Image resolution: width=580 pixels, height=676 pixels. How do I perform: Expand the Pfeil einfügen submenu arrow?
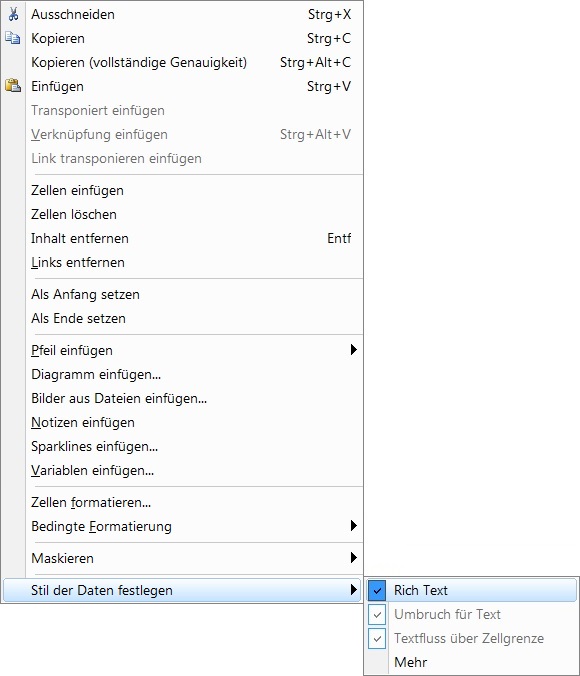(x=354, y=350)
